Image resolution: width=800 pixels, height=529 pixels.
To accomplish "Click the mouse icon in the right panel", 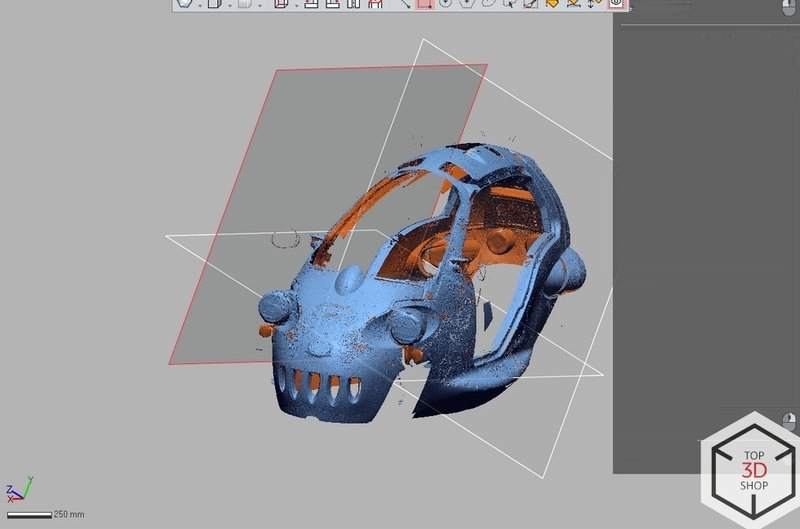I will [789, 7].
